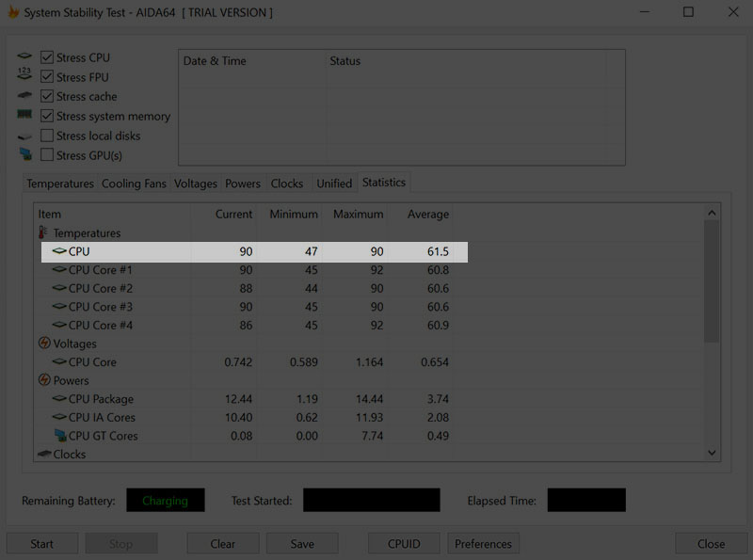The height and width of the screenshot is (560, 753).
Task: Click the 61.5 average value in CPU row
Action: [x=438, y=251]
